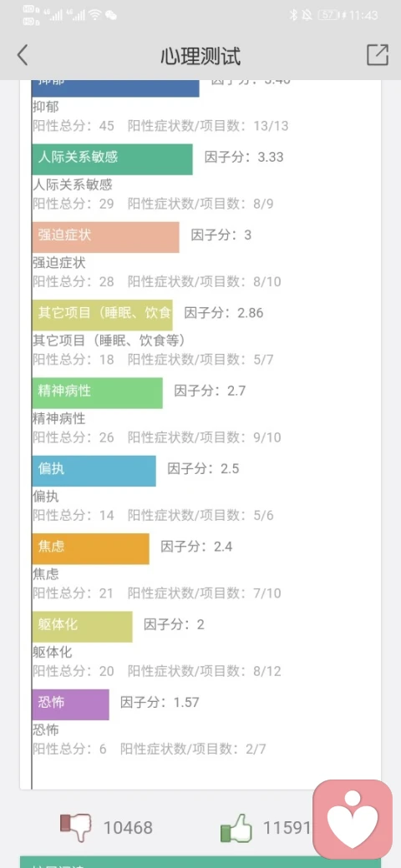This screenshot has width=401, height=868.
Task: Tap the battery indicator icon
Action: coord(329,16)
